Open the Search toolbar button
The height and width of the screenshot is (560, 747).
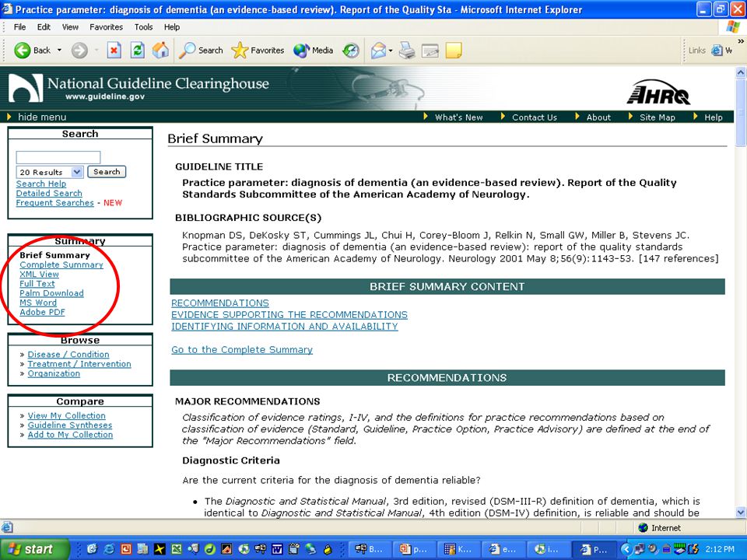[x=201, y=50]
